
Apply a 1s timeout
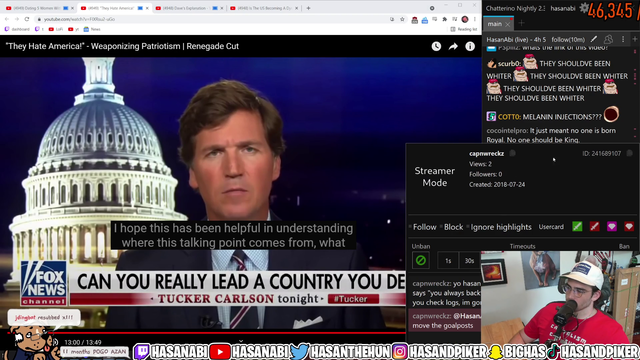pos(448,260)
